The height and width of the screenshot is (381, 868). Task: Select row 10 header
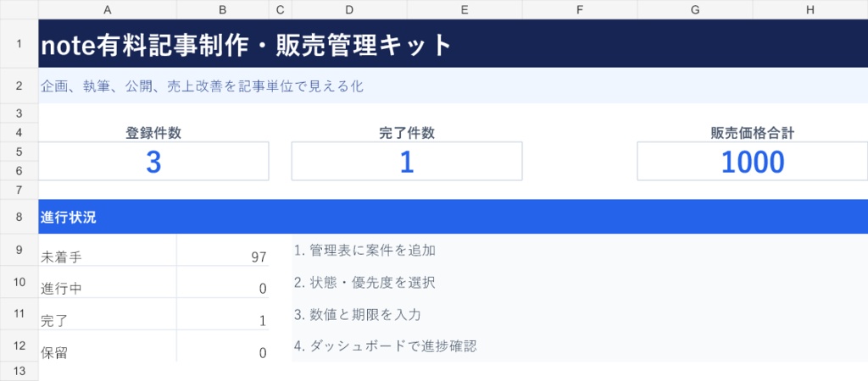[19, 282]
